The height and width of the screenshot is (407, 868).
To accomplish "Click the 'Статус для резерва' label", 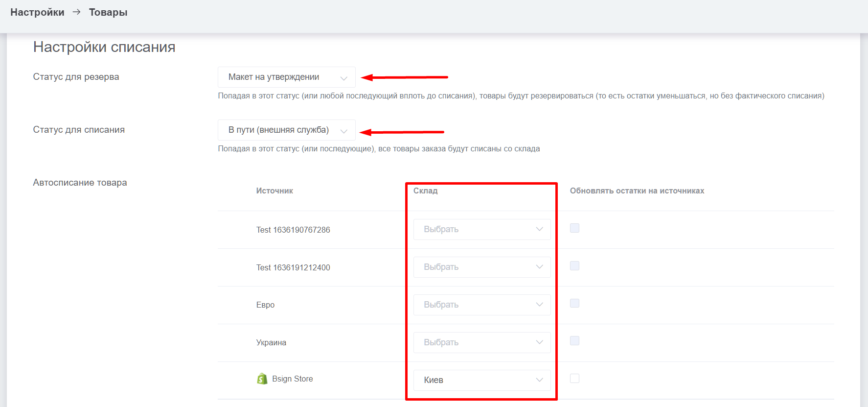I will (76, 77).
